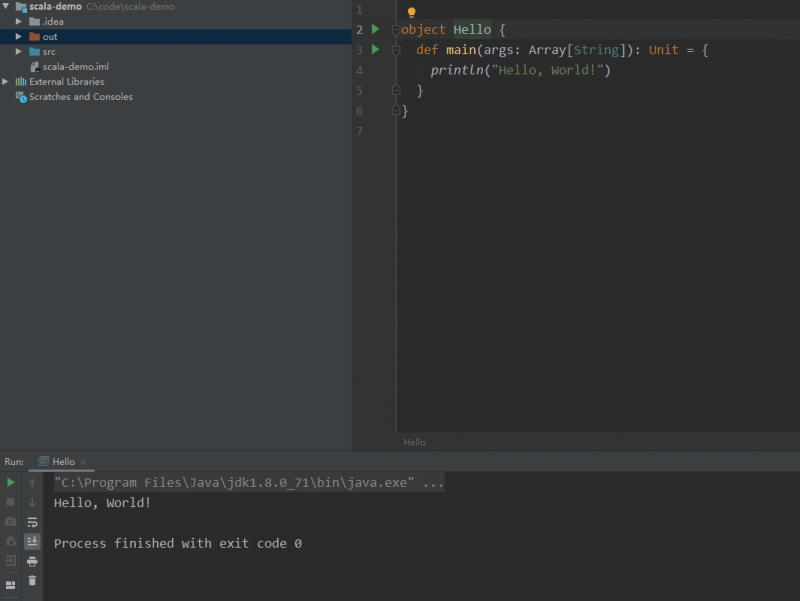Screen dimensions: 800x601
Task: Select scala-demo.iml file
Action: pos(76,67)
